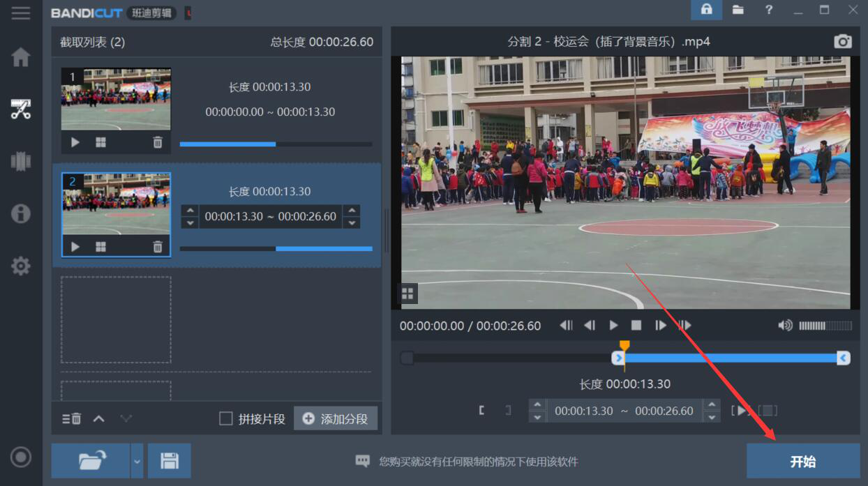868x486 pixels.
Task: Switch to Join mode film strip icon
Action: (x=21, y=161)
